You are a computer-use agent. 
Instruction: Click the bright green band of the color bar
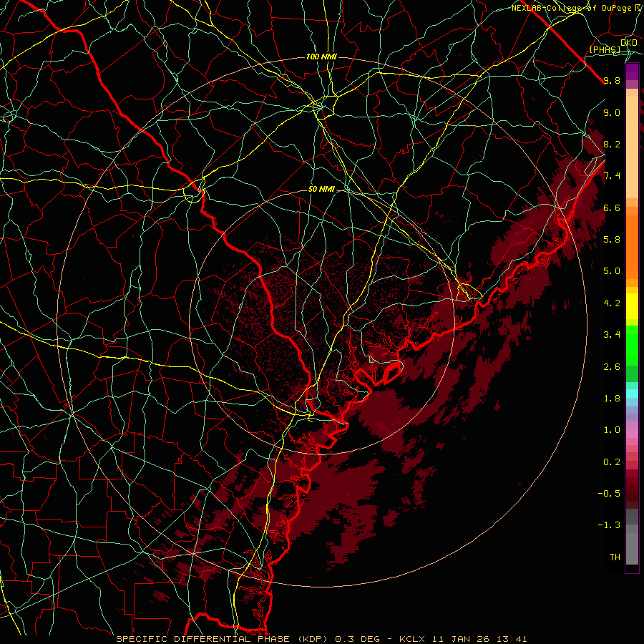click(x=632, y=345)
